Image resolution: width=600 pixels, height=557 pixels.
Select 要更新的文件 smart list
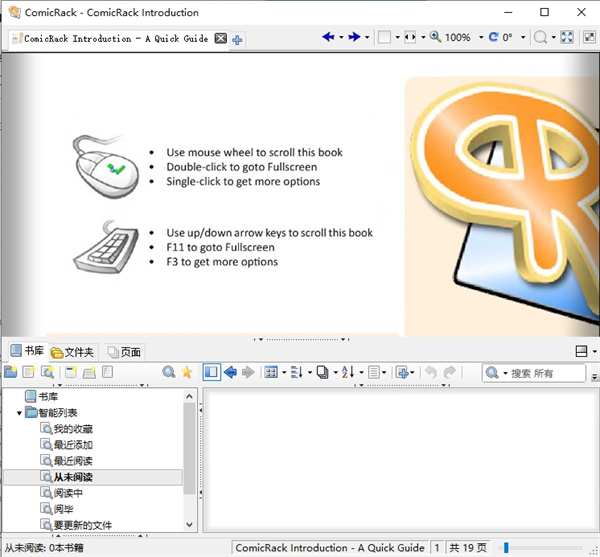tap(76, 525)
